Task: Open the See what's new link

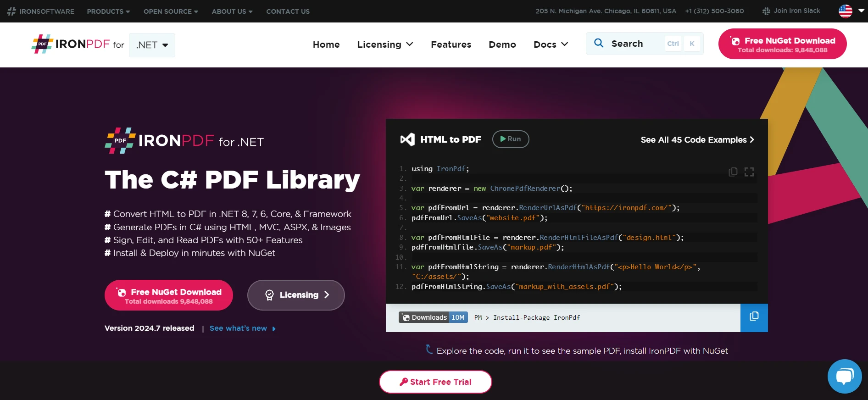Action: [243, 328]
